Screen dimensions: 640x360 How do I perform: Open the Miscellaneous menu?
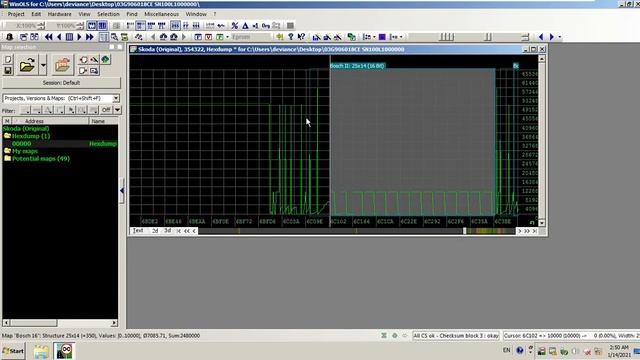point(161,14)
